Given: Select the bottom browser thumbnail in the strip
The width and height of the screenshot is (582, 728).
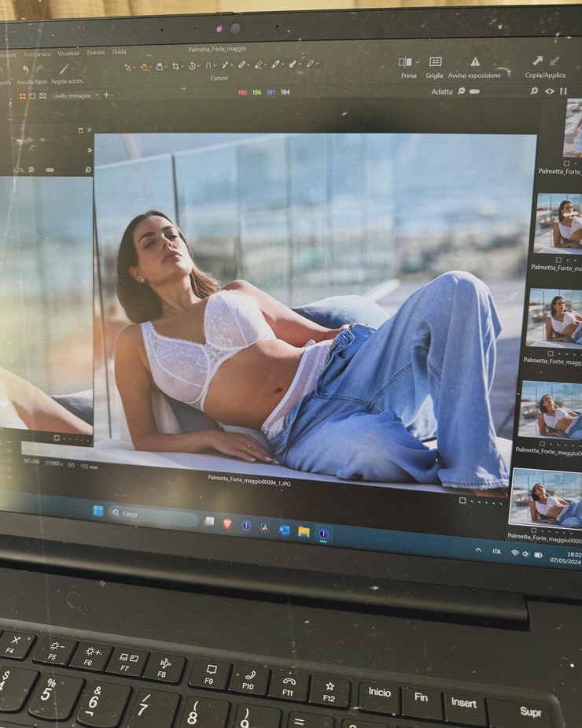Looking at the screenshot, I should click(546, 497).
